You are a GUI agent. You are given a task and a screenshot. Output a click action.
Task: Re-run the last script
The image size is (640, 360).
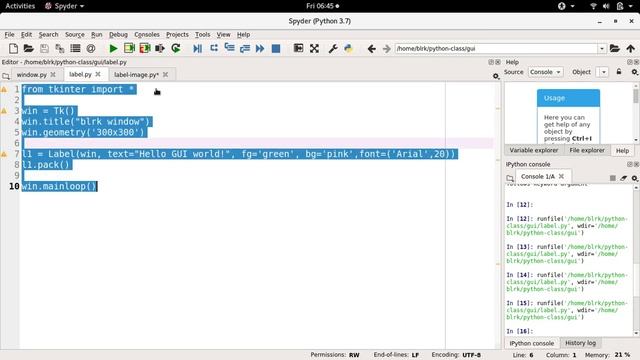(x=176, y=49)
